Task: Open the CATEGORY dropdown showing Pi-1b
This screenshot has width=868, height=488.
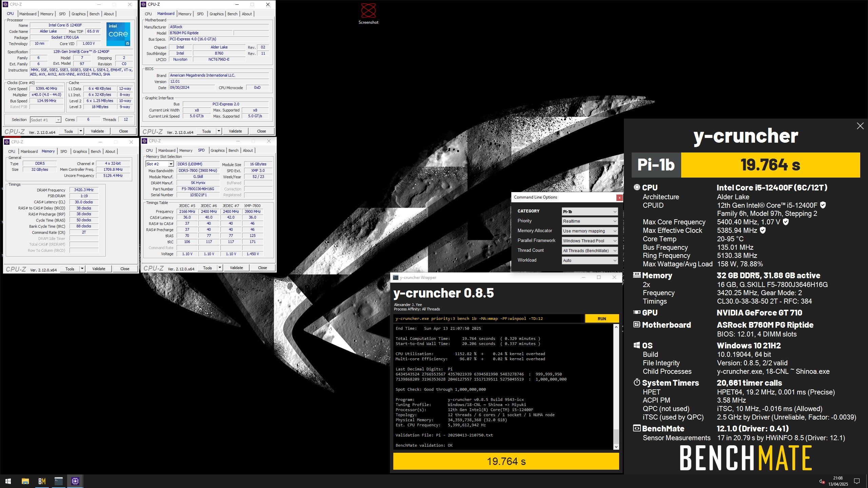Action: pyautogui.click(x=590, y=211)
